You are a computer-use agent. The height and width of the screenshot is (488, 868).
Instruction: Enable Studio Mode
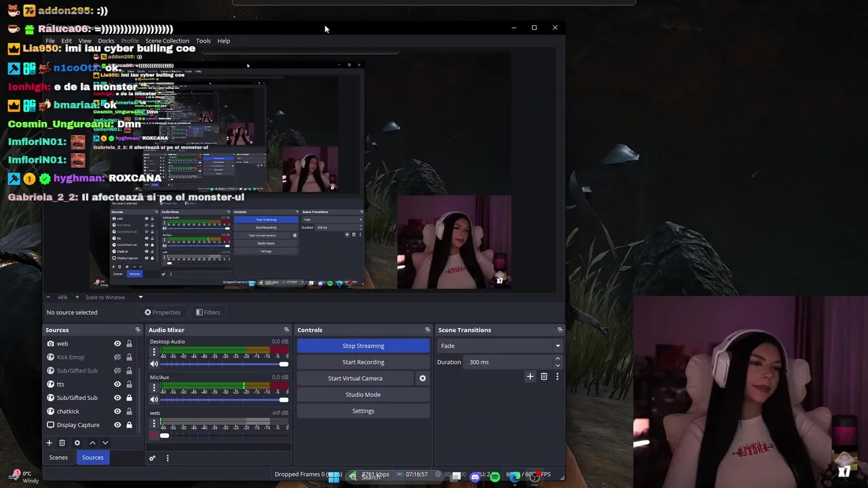[363, 394]
